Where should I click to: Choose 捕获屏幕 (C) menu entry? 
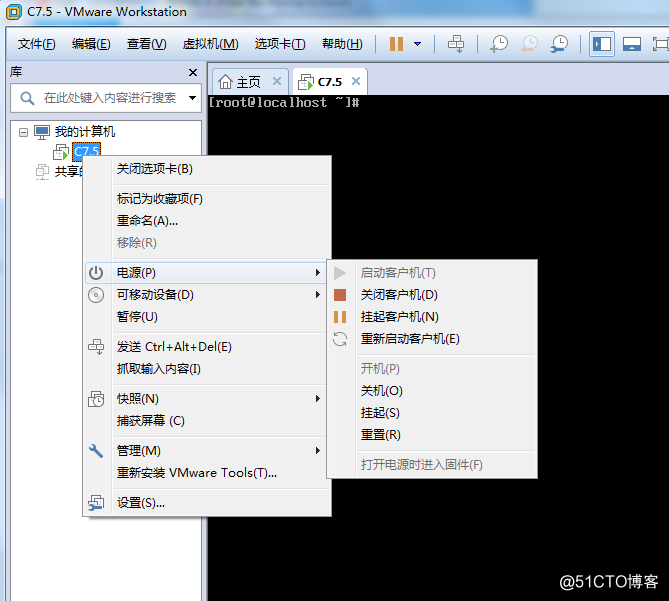click(x=208, y=421)
